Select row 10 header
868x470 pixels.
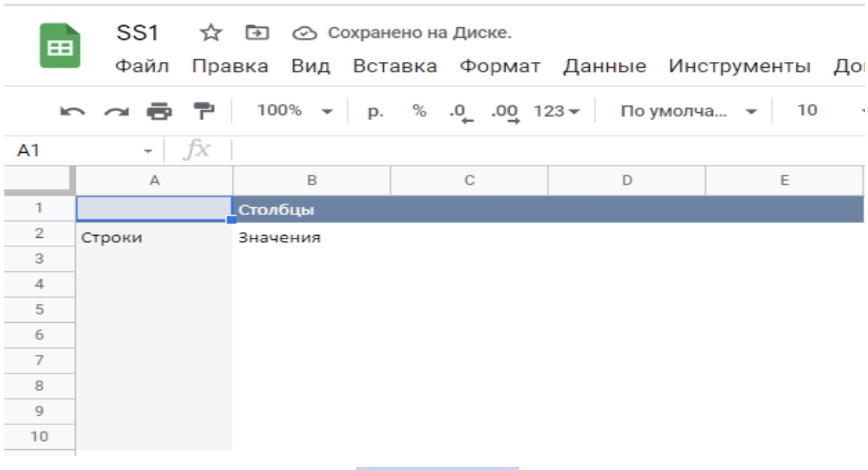point(39,436)
